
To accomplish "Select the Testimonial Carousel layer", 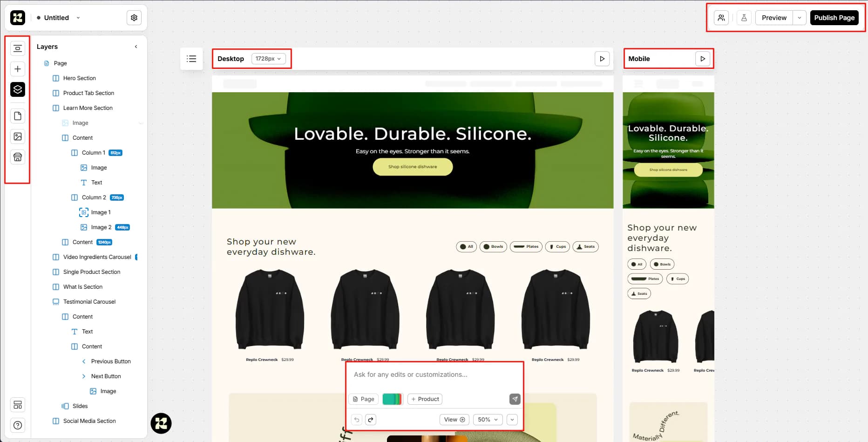I will pos(89,302).
